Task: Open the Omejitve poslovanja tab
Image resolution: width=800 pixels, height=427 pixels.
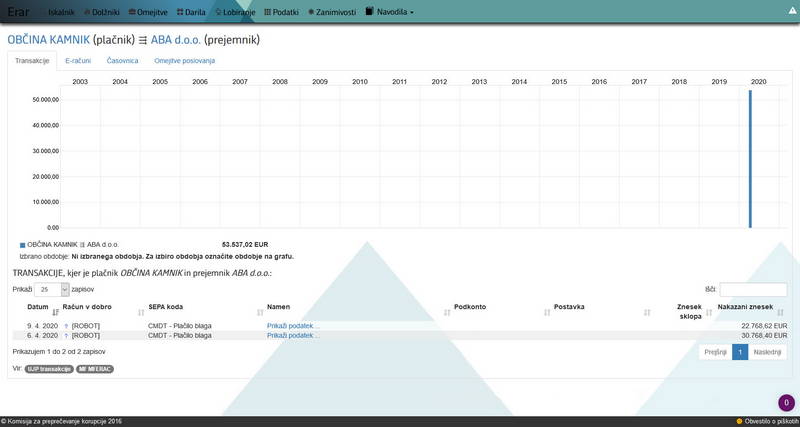Action: (x=185, y=61)
